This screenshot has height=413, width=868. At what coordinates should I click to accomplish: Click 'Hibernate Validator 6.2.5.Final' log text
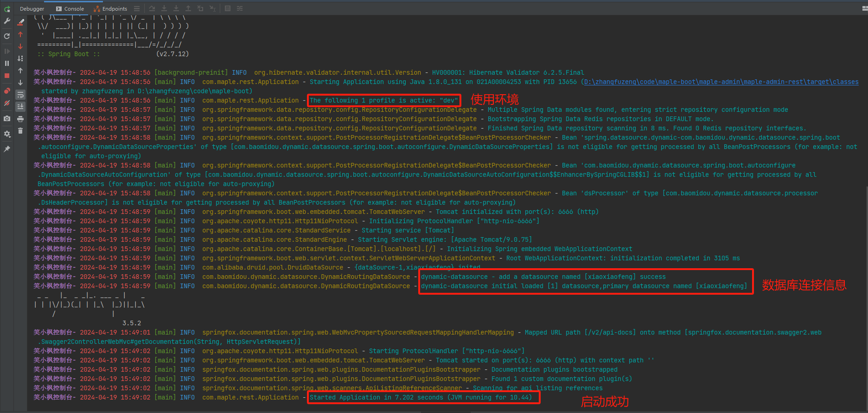(x=527, y=73)
